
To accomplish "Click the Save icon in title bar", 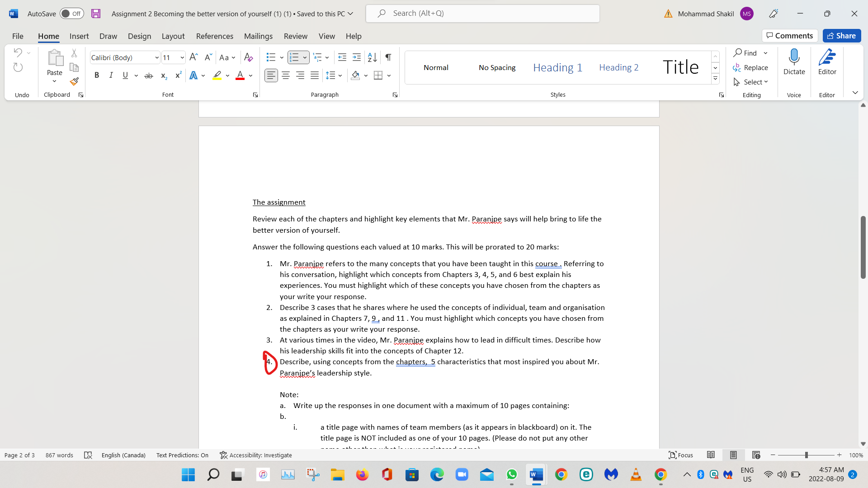I will pyautogui.click(x=96, y=14).
